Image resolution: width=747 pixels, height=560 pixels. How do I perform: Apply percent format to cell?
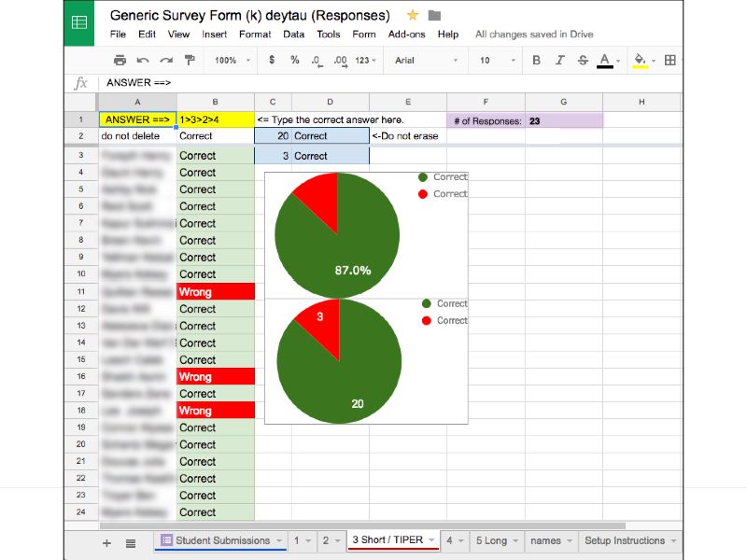(x=294, y=60)
